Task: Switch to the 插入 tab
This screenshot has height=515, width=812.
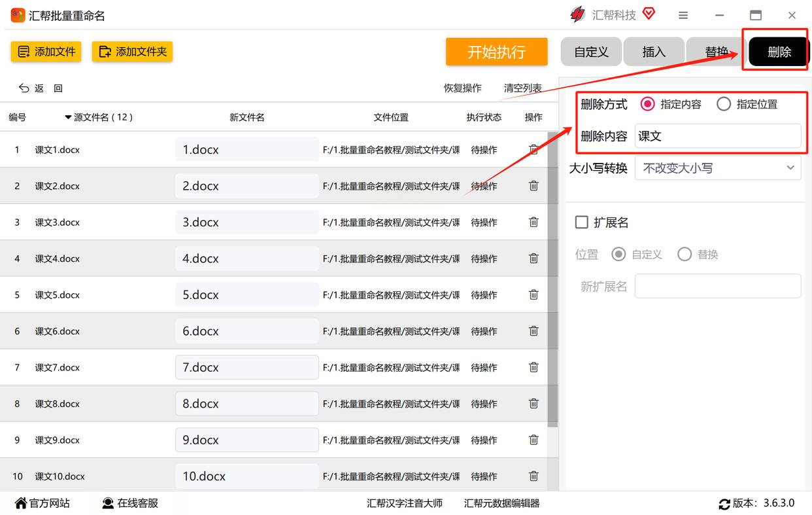Action: point(653,52)
